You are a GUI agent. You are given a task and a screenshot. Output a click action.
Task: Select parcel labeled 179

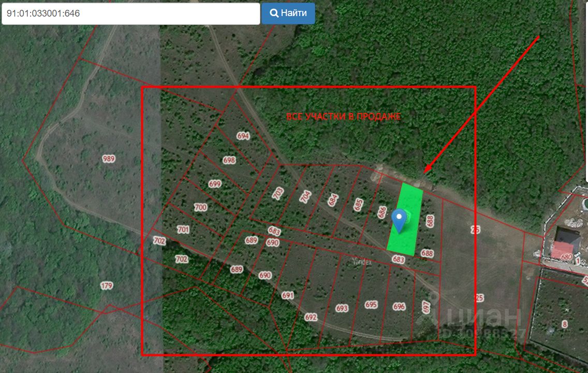(x=107, y=285)
